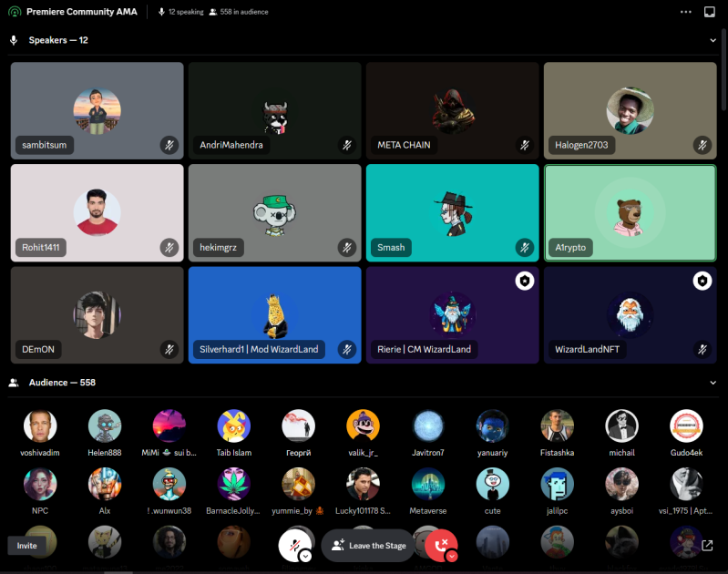The image size is (728, 574).
Task: Toggle your microphone mute button in bottom bar
Action: click(295, 545)
